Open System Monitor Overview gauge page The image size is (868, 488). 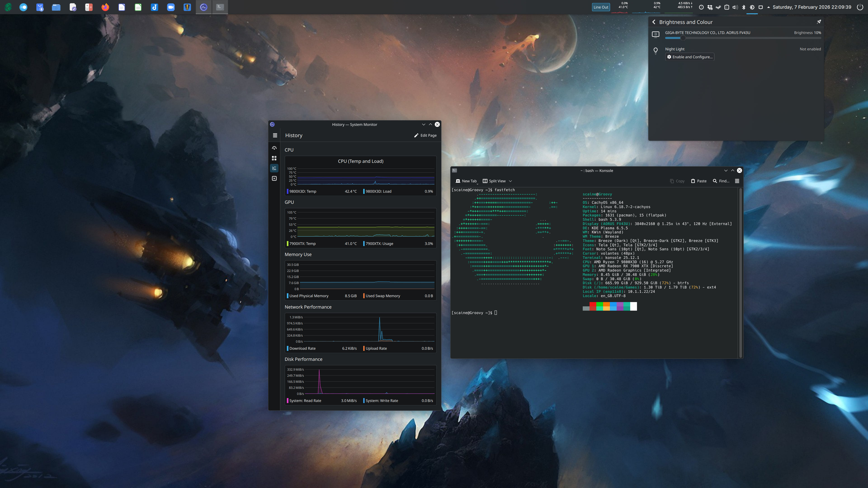(x=274, y=148)
